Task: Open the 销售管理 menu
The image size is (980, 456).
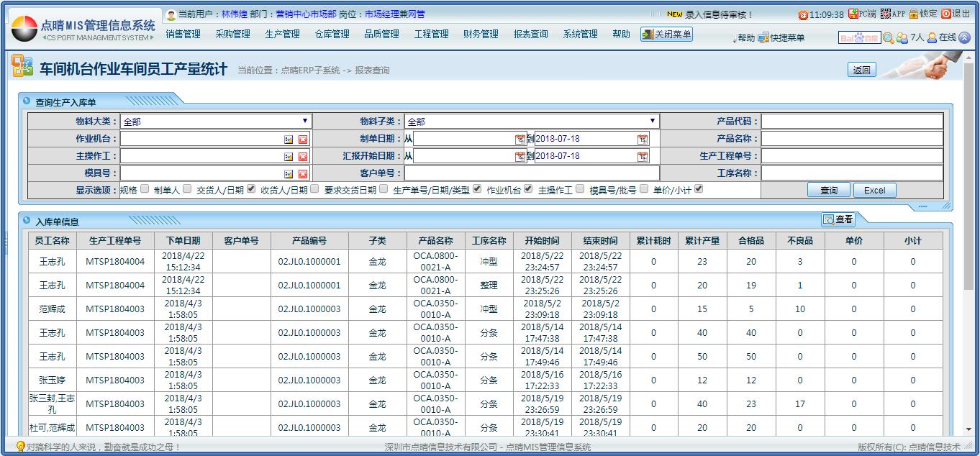Action: point(183,34)
